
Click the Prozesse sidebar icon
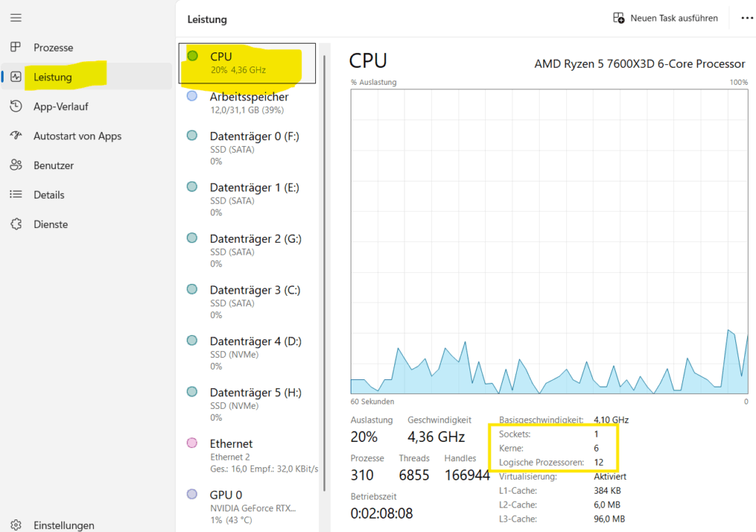click(x=16, y=47)
